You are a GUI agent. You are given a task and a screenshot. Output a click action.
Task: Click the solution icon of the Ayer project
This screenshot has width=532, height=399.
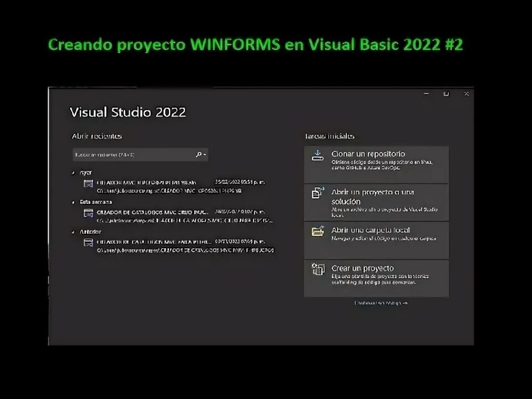(88, 183)
